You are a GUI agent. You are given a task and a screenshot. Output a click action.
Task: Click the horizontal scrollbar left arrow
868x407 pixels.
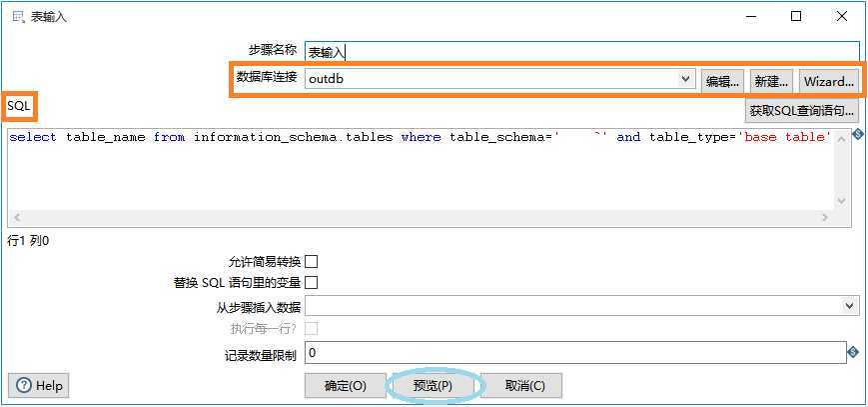[17, 218]
